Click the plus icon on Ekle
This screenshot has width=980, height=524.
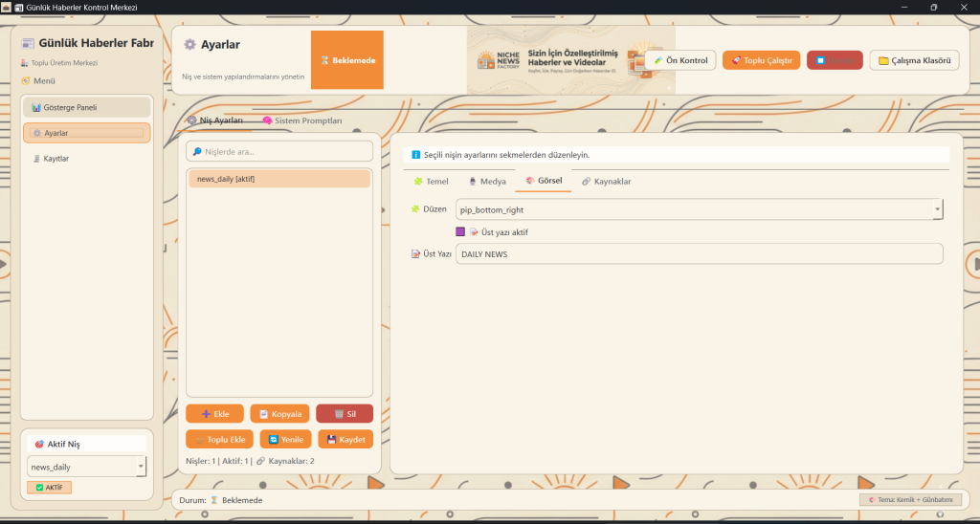point(206,414)
